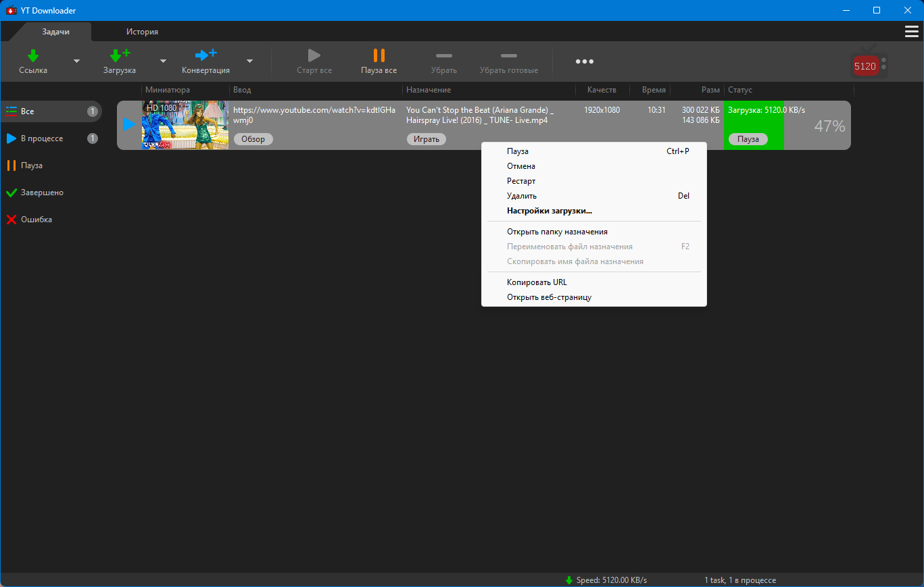Select Рестарт from the context menu

(x=521, y=181)
